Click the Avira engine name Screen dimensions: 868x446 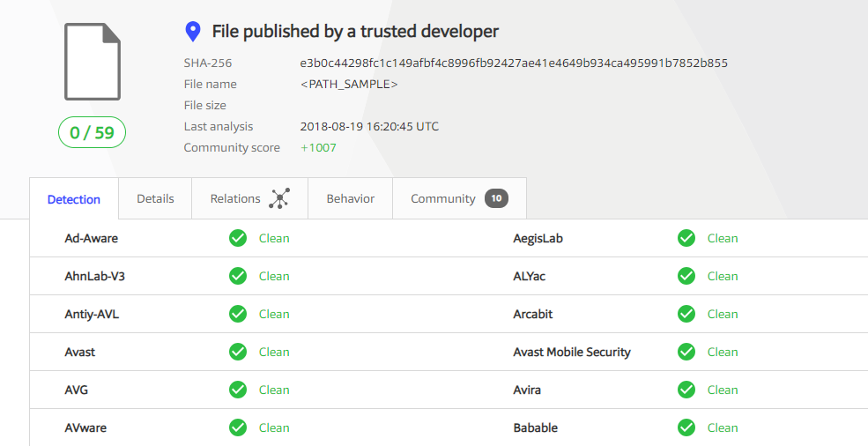527,390
